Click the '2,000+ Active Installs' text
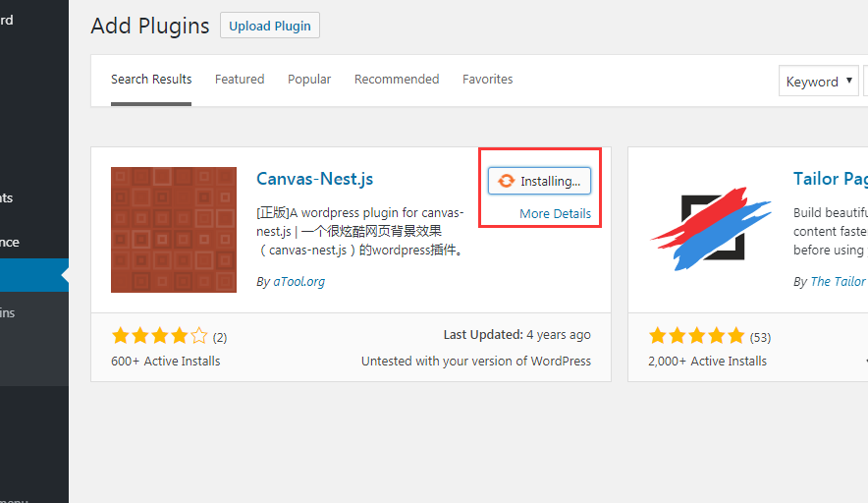Image resolution: width=868 pixels, height=503 pixels. [708, 362]
